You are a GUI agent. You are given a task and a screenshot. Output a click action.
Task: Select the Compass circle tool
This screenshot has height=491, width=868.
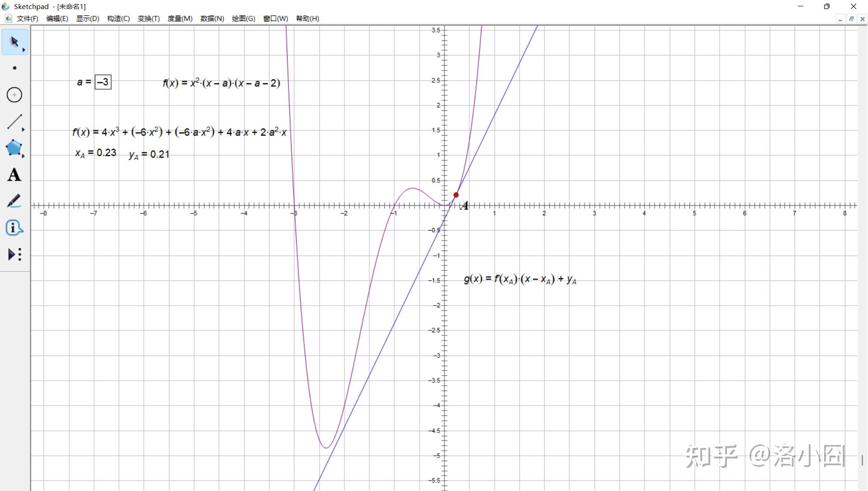[14, 95]
